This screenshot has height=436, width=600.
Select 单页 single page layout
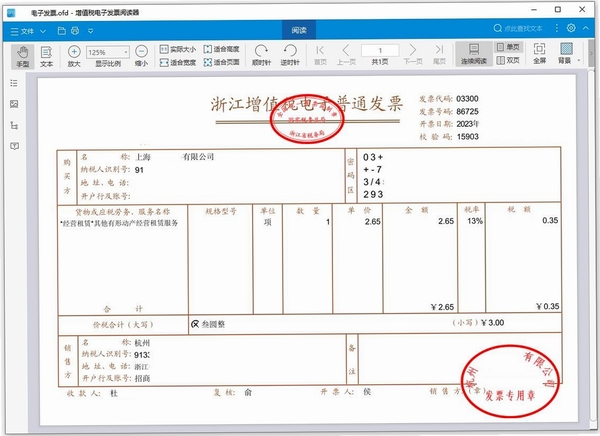509,47
